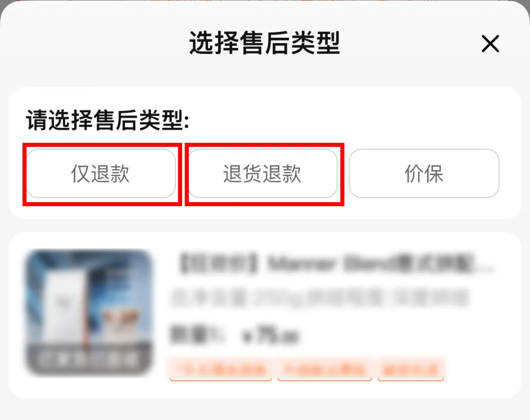The image size is (530, 420).
Task: Open the coffee product thumbnail image
Action: 88,313
